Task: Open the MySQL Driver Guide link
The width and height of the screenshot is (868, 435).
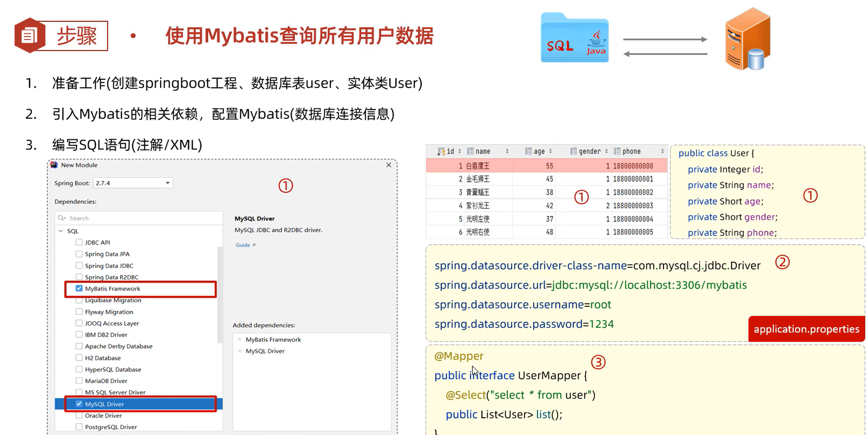Action: click(242, 245)
